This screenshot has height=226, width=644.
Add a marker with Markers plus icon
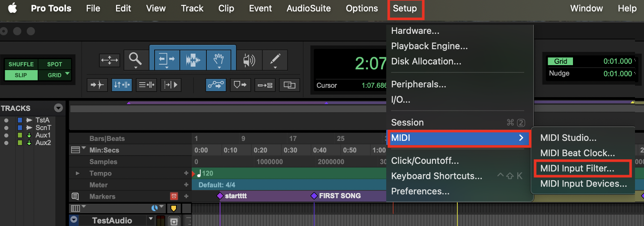click(186, 196)
